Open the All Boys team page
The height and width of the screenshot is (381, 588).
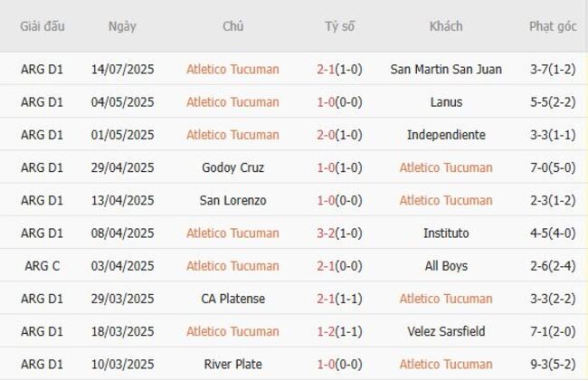click(446, 266)
